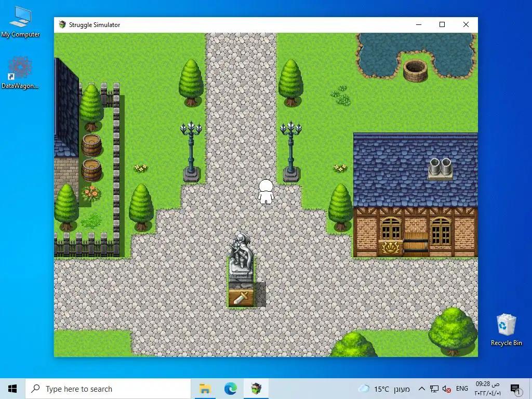Image resolution: width=532 pixels, height=399 pixels.
Task: Click the yellow flowers near the left lamp
Action: tap(140, 168)
